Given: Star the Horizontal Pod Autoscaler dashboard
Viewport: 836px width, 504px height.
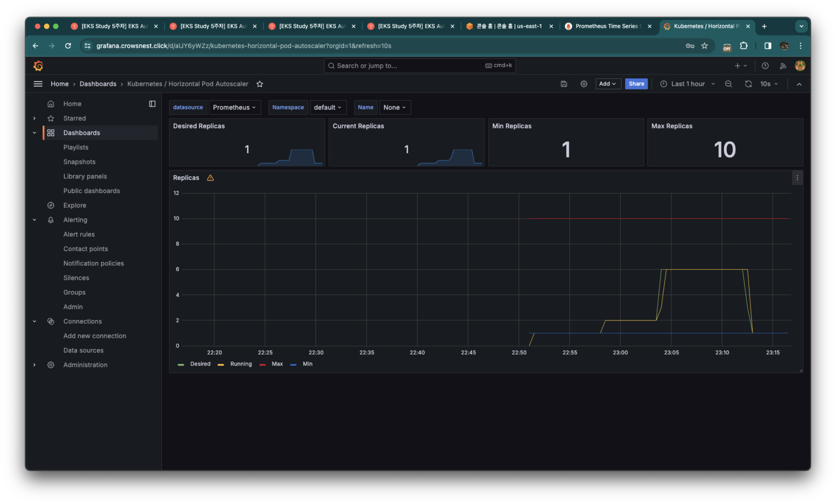Looking at the screenshot, I should (x=260, y=84).
